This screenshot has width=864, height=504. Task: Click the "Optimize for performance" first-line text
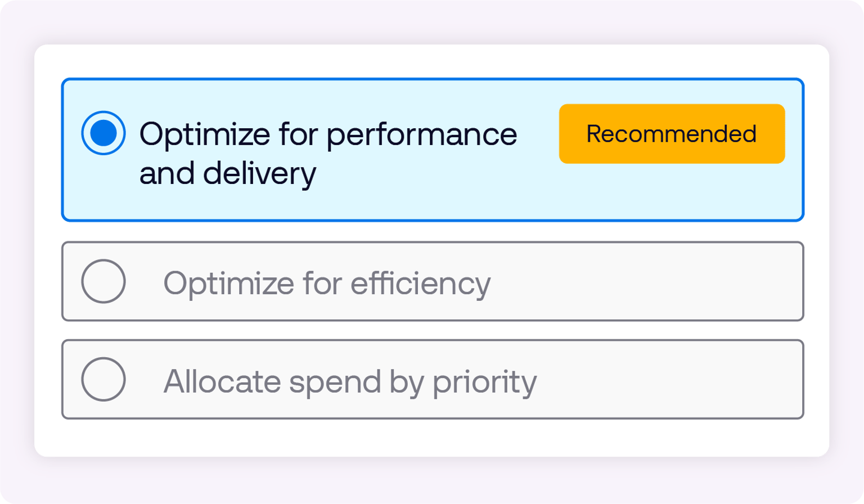[x=328, y=134]
